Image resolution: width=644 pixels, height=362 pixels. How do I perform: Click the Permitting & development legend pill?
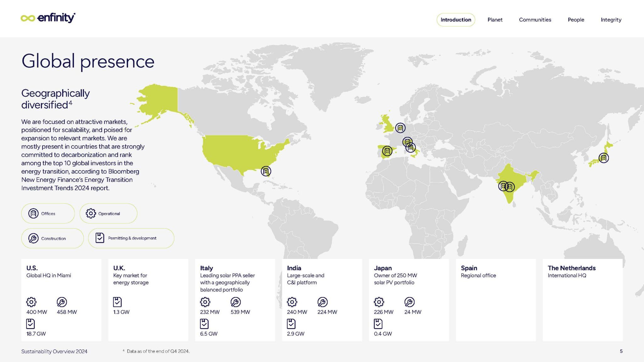coord(131,238)
